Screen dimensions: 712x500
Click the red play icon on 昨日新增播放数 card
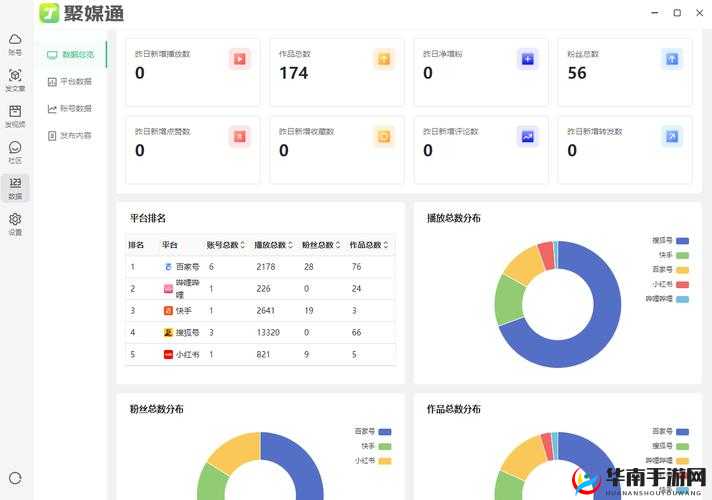click(x=240, y=59)
